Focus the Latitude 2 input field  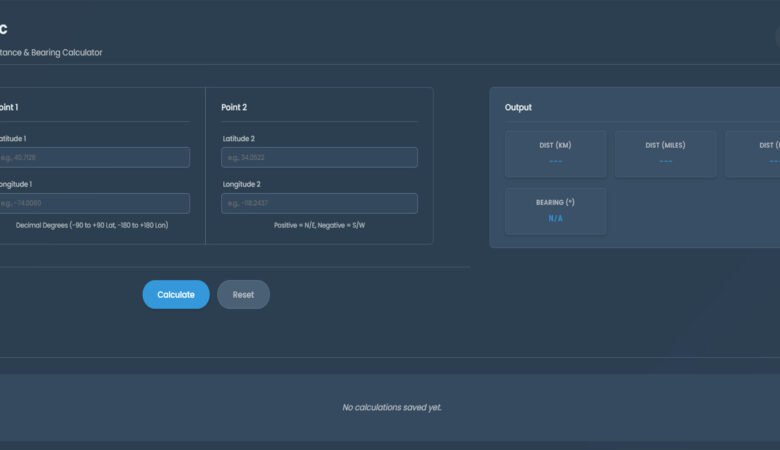(x=319, y=157)
